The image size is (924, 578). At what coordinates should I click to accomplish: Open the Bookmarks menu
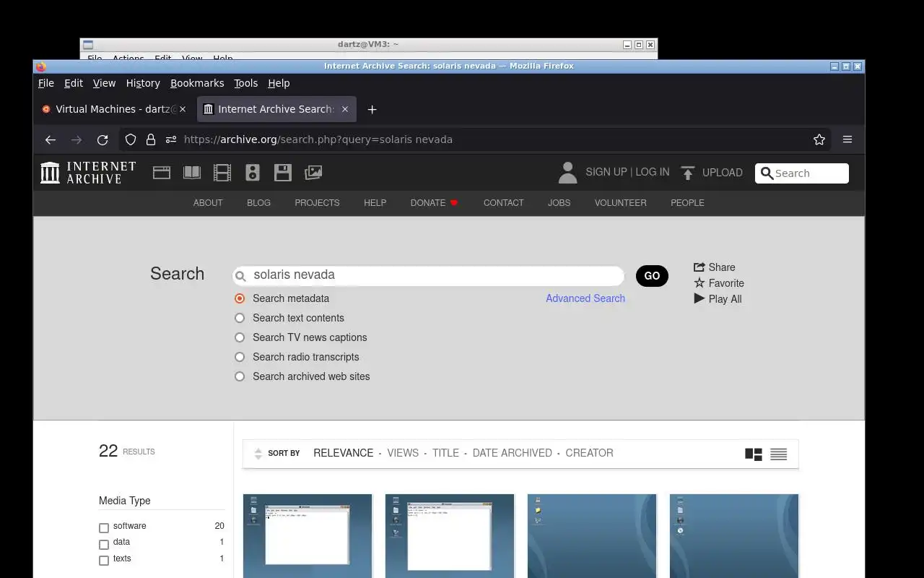197,83
